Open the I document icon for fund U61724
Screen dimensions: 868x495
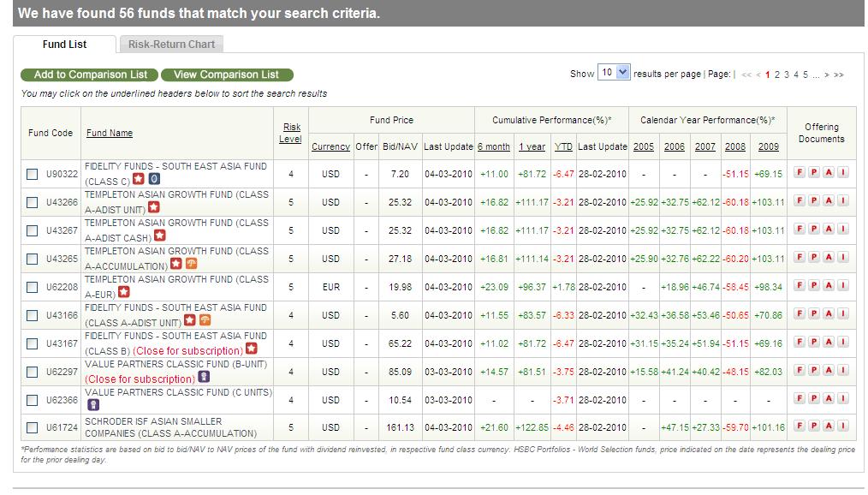click(x=842, y=426)
